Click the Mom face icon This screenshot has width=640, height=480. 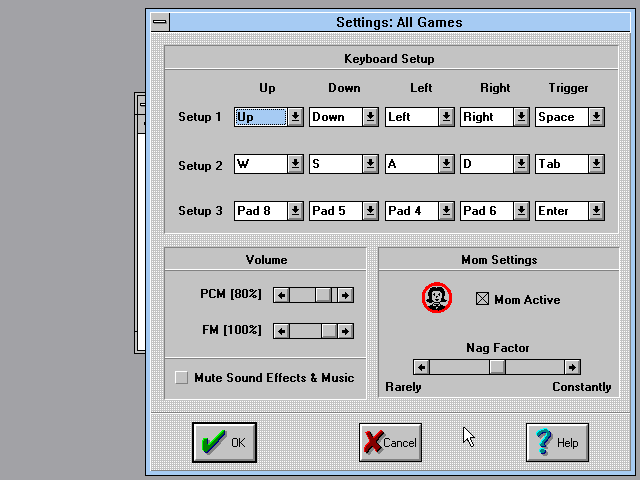(x=437, y=298)
